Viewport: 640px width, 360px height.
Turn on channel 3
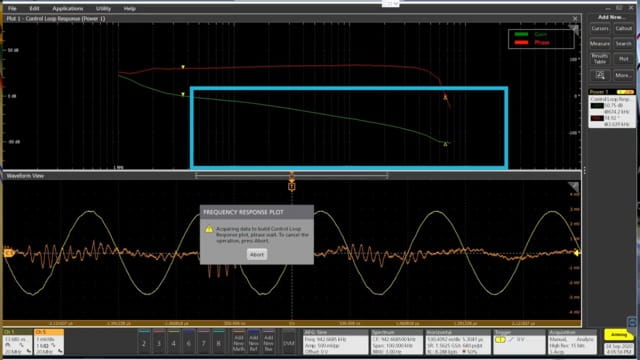point(159,342)
